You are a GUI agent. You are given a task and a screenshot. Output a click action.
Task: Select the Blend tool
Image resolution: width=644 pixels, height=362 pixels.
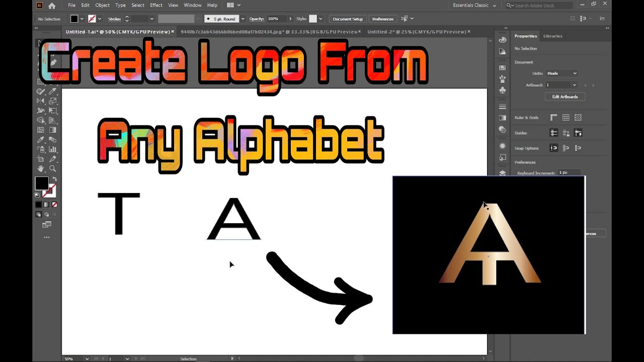pyautogui.click(x=52, y=139)
